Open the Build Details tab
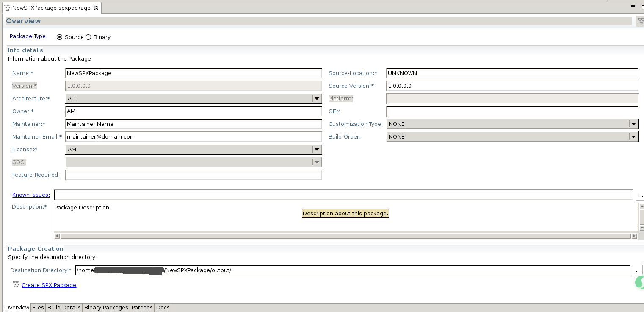Image resolution: width=644 pixels, height=312 pixels. click(64, 307)
